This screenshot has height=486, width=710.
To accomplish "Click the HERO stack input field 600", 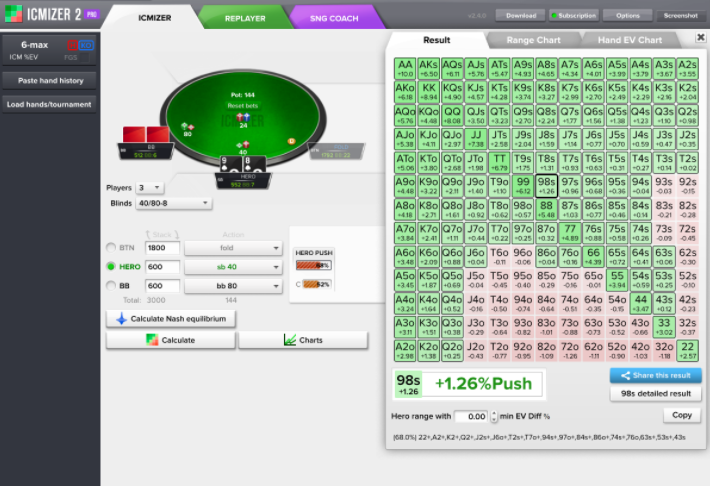I will [162, 266].
